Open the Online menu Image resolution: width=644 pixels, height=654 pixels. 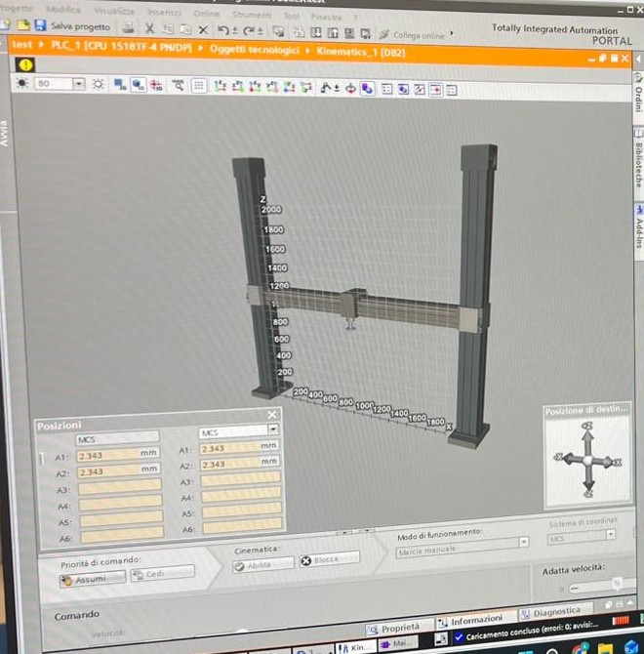[x=207, y=14]
